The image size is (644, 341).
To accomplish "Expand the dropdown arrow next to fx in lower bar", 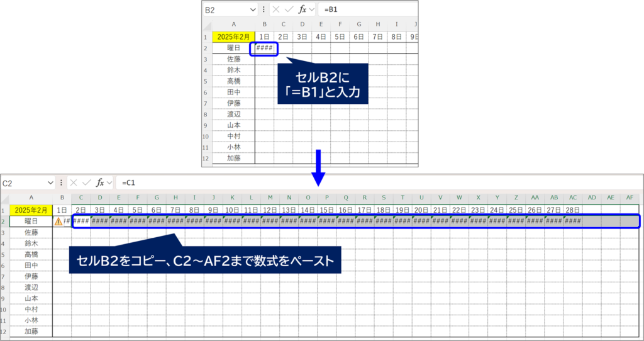I will pyautogui.click(x=109, y=182).
